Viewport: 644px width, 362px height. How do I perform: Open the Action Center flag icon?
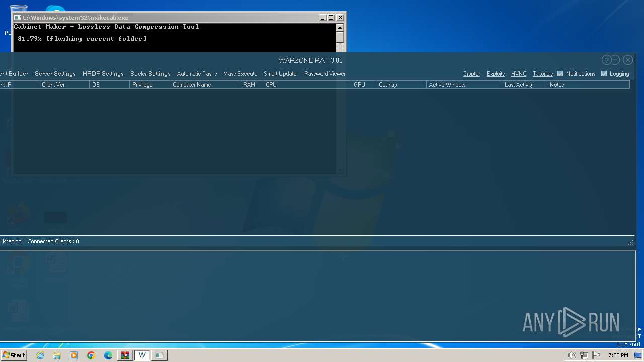[x=596, y=355]
